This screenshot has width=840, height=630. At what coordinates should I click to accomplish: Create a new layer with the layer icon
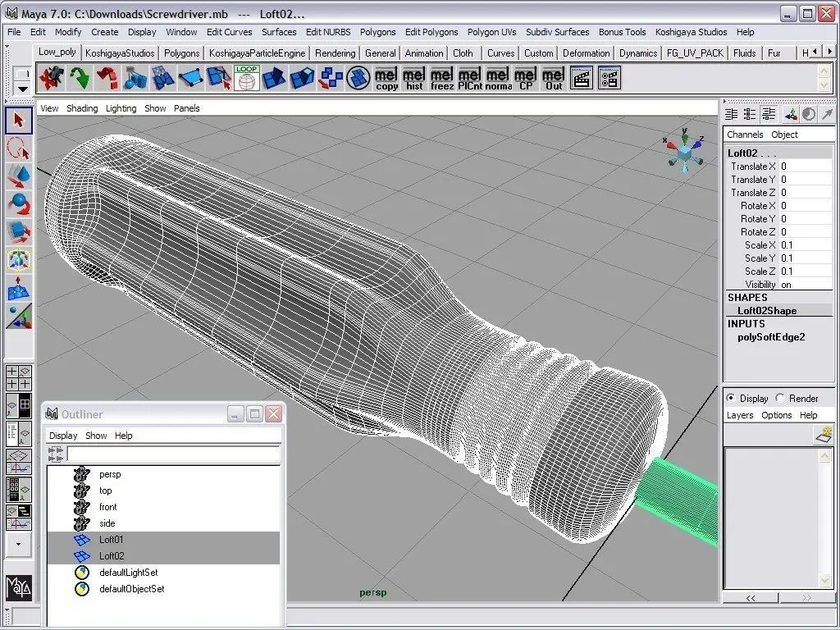point(824,435)
